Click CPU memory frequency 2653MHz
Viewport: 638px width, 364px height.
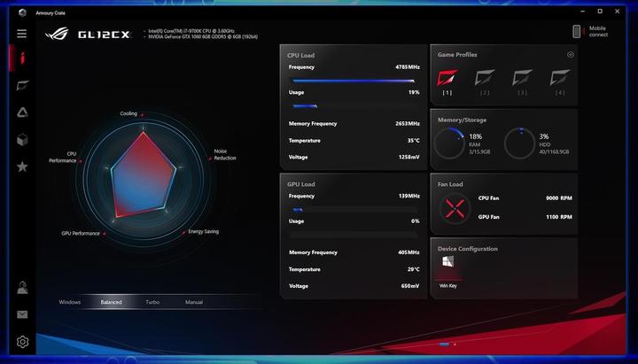pos(408,124)
